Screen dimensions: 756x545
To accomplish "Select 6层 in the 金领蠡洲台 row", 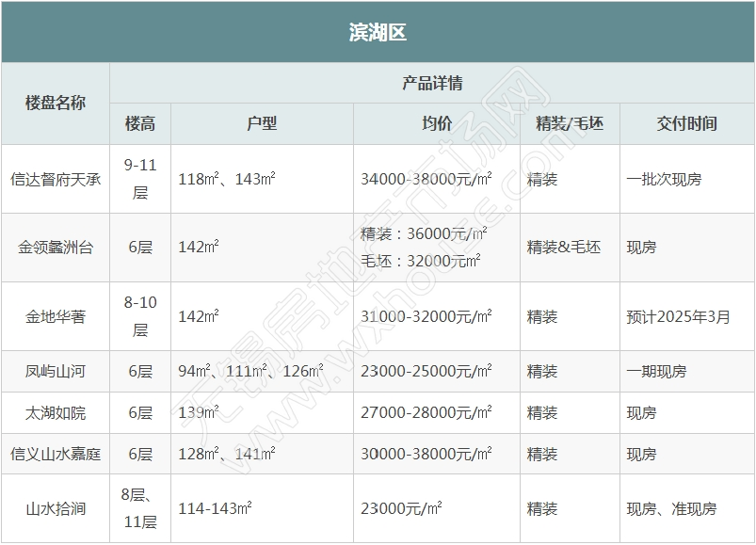I will click(140, 248).
